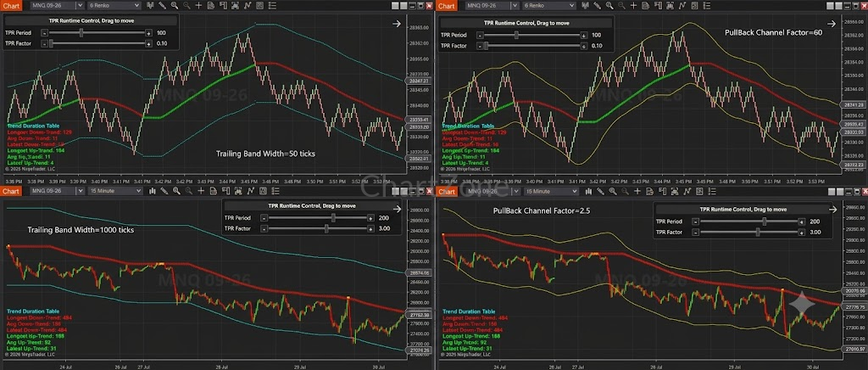The image size is (868, 370).
Task: Decrease TPR Factor minus in PullBack Factor=60 chart
Action: click(480, 46)
